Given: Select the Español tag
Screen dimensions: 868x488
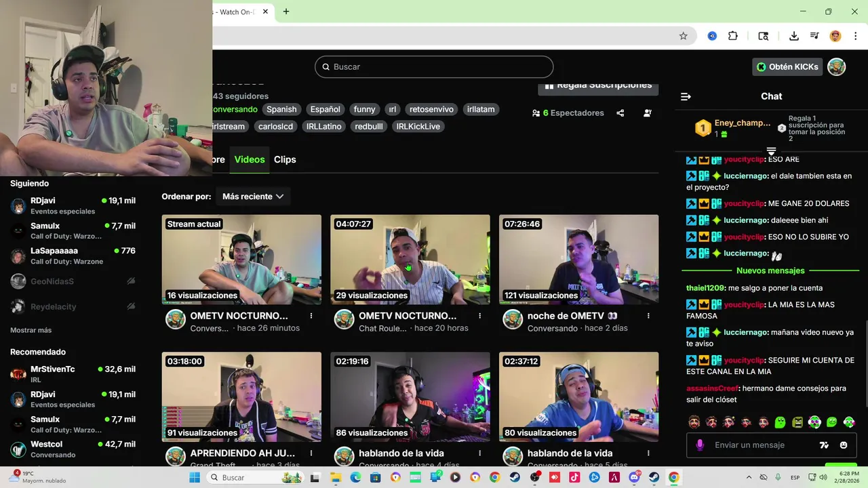Looking at the screenshot, I should pyautogui.click(x=325, y=109).
